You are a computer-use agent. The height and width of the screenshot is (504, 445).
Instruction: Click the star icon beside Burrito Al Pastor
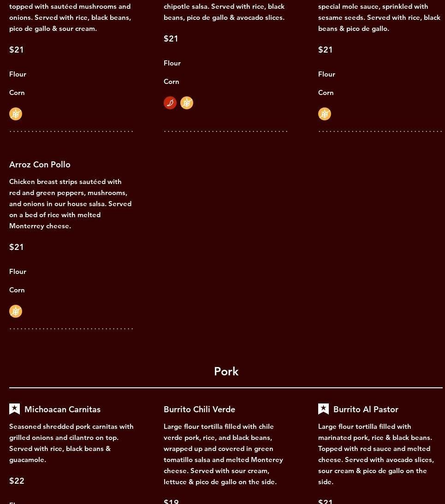click(x=324, y=409)
